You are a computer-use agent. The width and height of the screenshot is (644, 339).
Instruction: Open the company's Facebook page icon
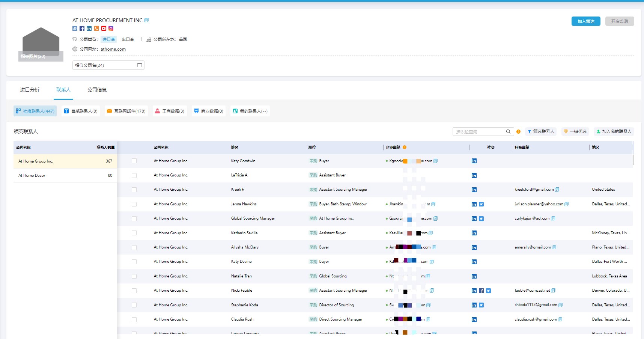click(x=82, y=29)
